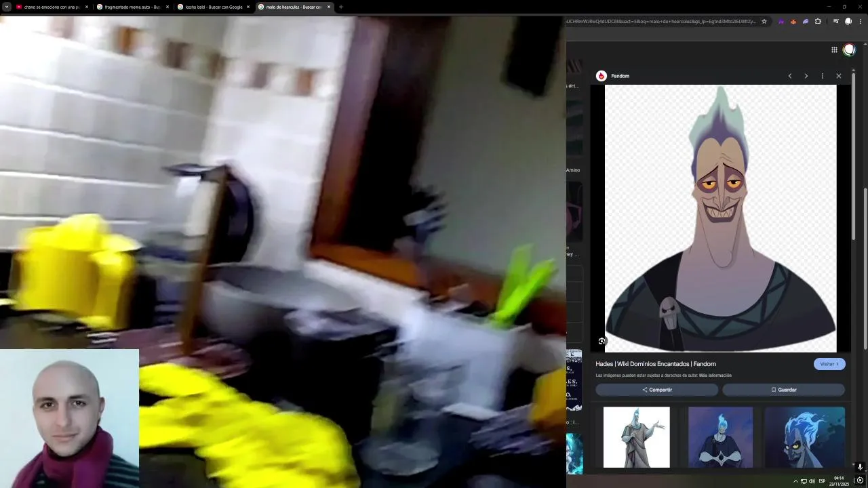Switch to 'kesha bald' Google tab
The image size is (868, 488).
tap(214, 7)
